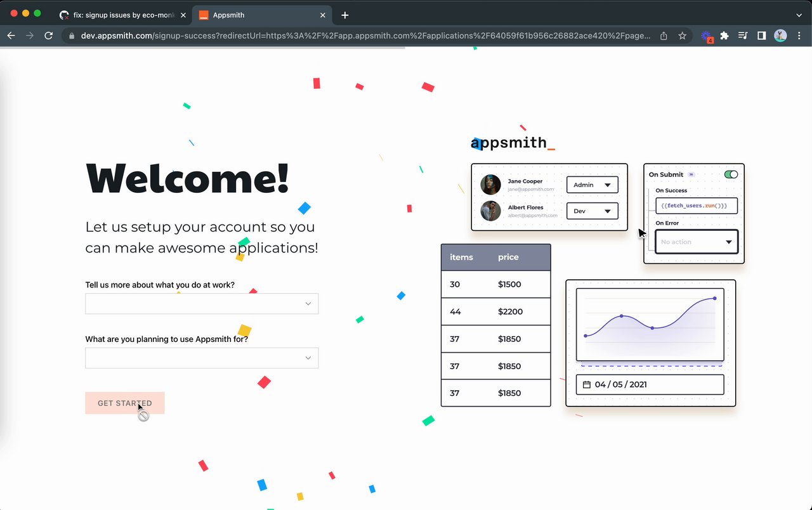This screenshot has width=812, height=510.
Task: Open the Extensions puzzle icon
Action: pos(724,36)
